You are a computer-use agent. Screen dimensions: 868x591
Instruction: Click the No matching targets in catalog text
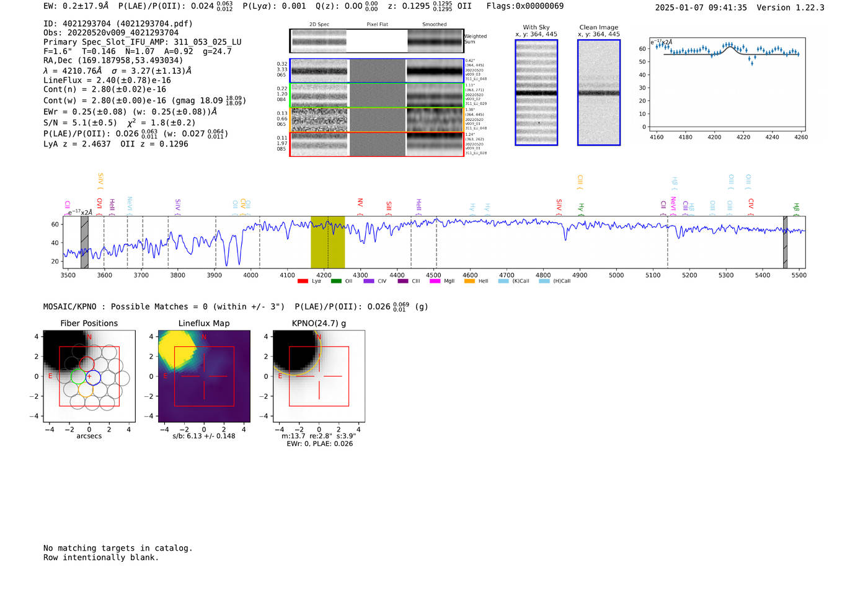pyautogui.click(x=118, y=548)
